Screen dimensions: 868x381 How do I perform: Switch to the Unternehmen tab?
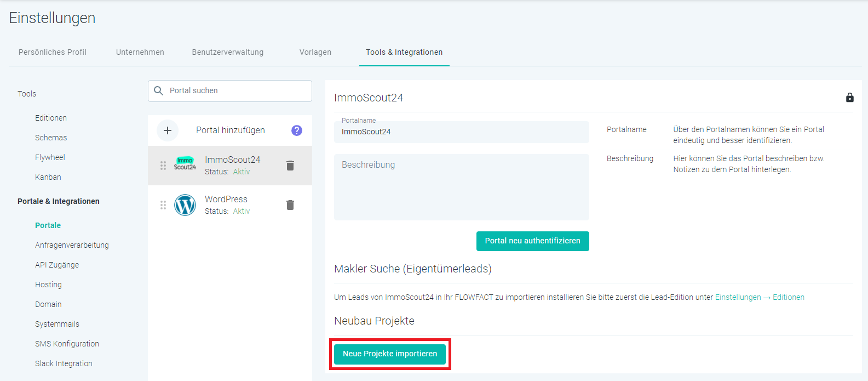pos(140,52)
